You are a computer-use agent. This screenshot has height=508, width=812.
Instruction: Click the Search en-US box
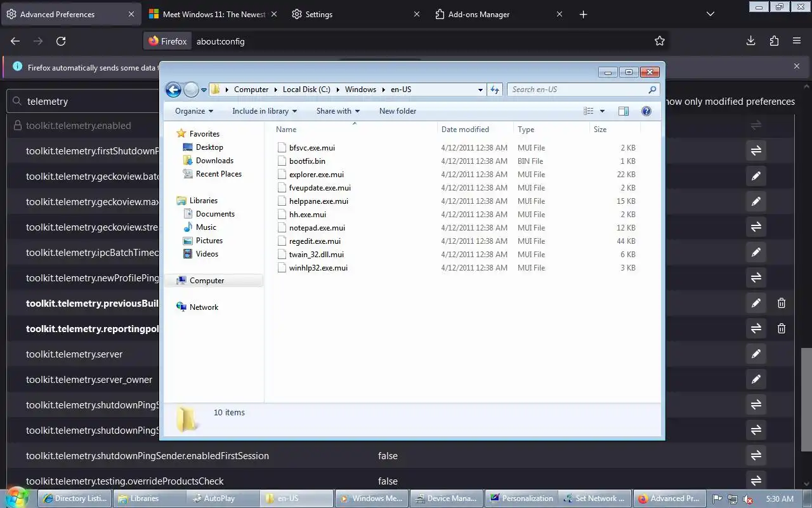click(583, 90)
